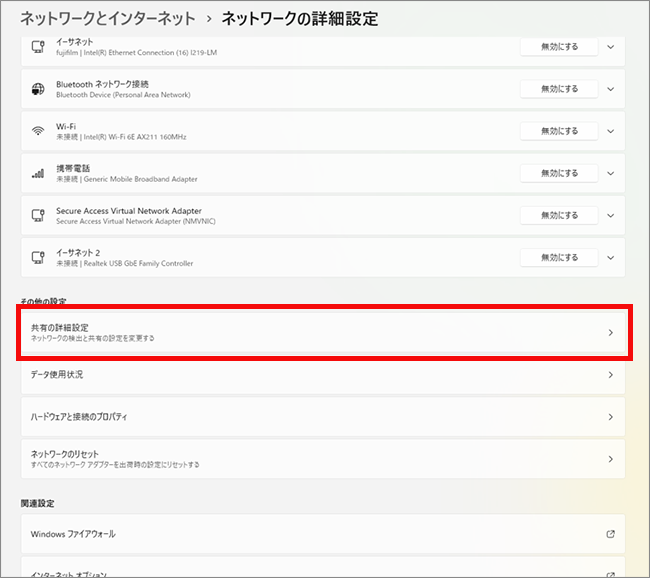Image resolution: width=650 pixels, height=578 pixels.
Task: Expand the Wi-Fi adapter details chevron
Action: tap(611, 131)
